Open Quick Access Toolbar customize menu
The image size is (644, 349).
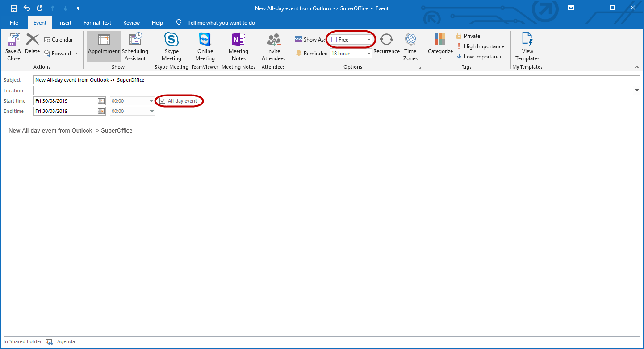(79, 8)
